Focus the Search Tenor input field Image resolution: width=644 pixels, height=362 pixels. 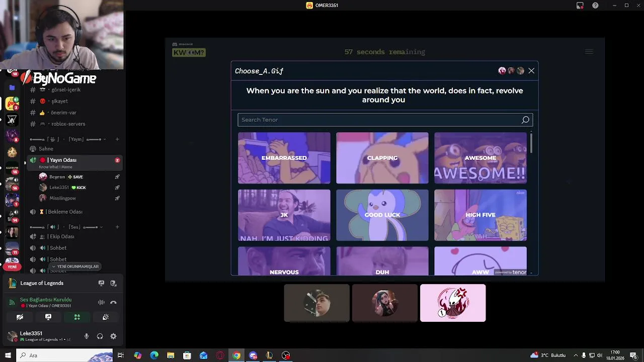[385, 120]
